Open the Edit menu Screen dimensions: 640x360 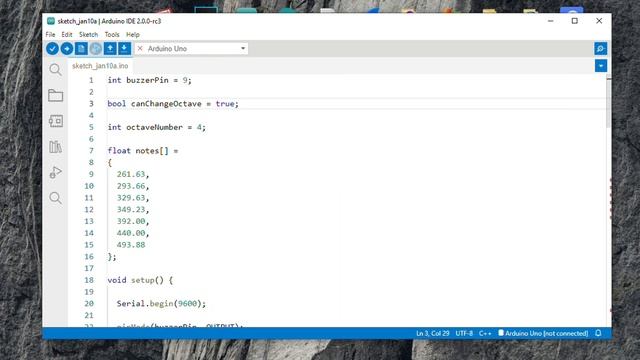click(67, 35)
